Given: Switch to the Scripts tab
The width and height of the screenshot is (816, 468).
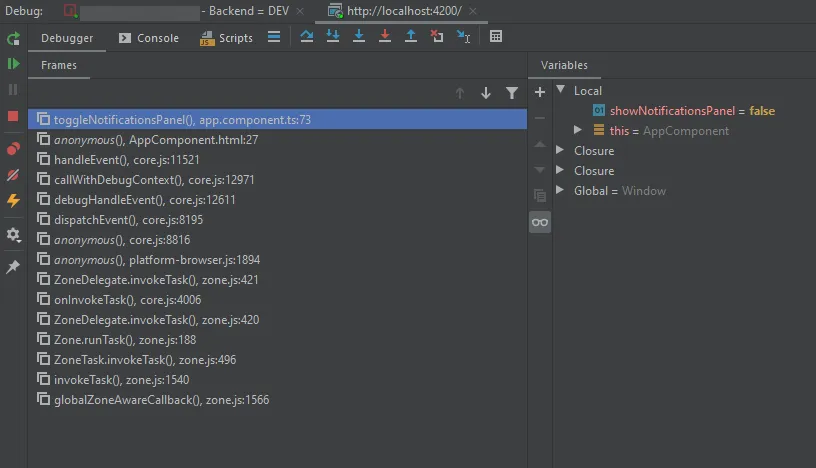Looking at the screenshot, I should (x=226, y=38).
